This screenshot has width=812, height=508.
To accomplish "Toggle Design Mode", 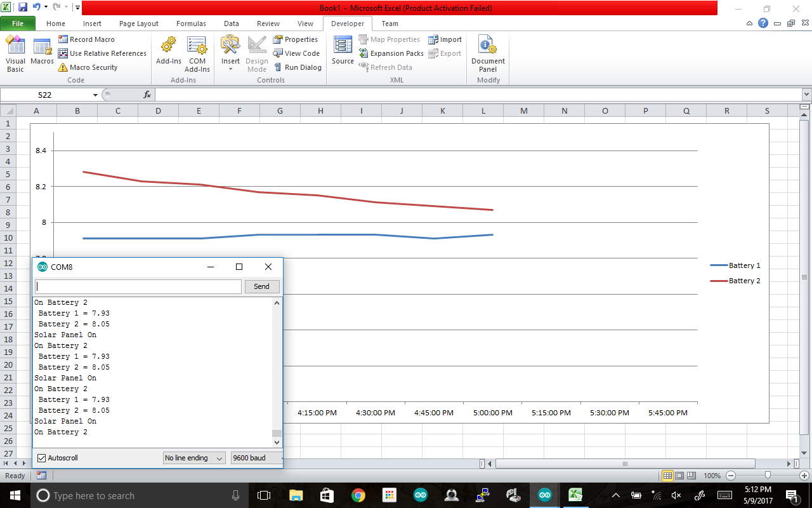I will point(257,54).
